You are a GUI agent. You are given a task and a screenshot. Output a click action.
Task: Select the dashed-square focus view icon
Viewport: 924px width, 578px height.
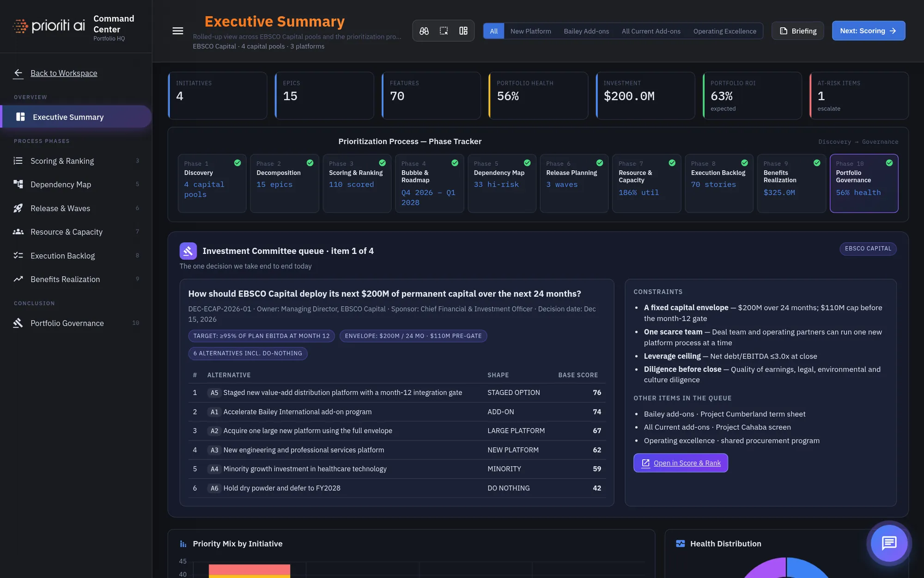[444, 31]
